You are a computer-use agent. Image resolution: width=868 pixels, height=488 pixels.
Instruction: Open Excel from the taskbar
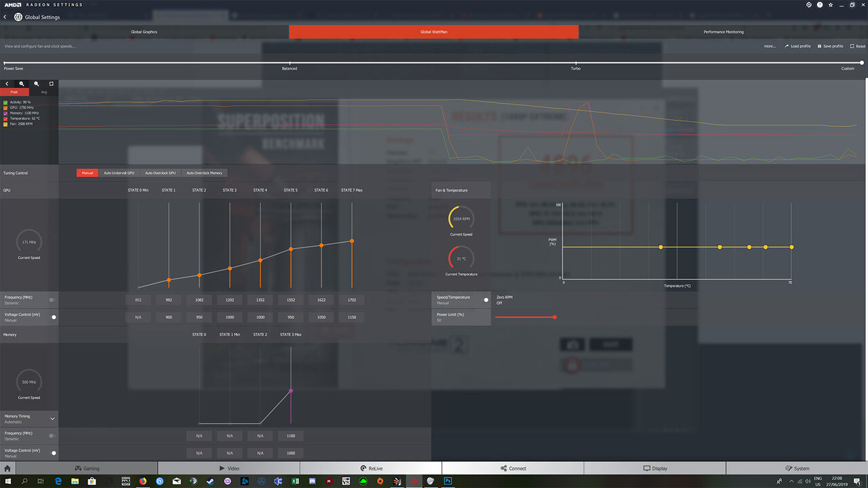point(295,481)
